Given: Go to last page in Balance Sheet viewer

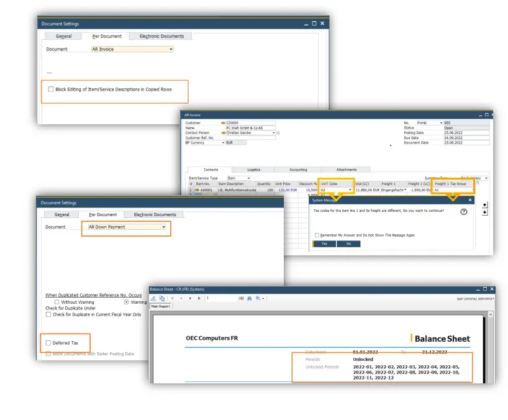Looking at the screenshot, I should point(199,298).
